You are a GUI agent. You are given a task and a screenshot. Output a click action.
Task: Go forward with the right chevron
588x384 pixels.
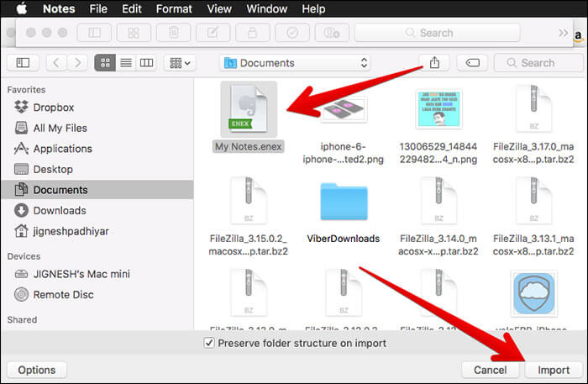[x=77, y=63]
